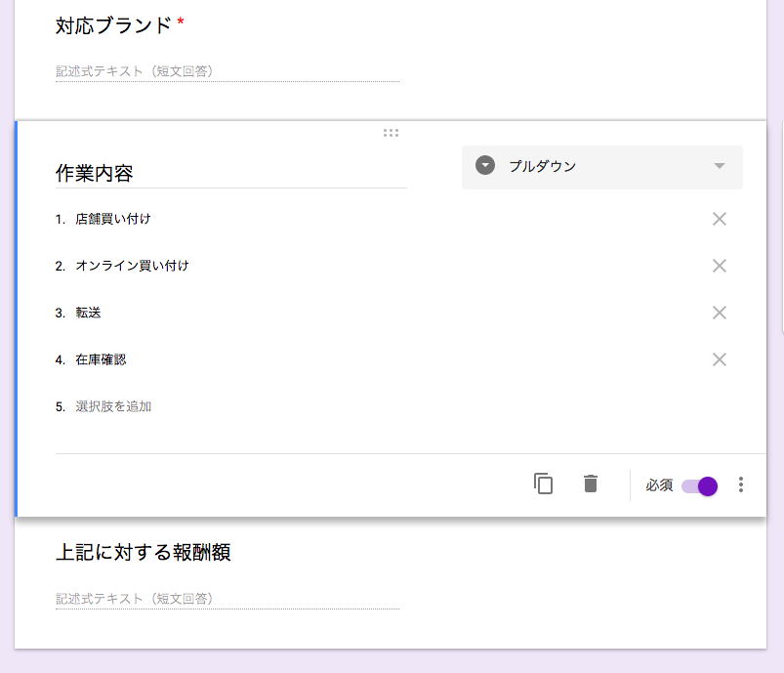Image resolution: width=784 pixels, height=673 pixels.
Task: Edit option text 転送
Action: pyautogui.click(x=88, y=313)
